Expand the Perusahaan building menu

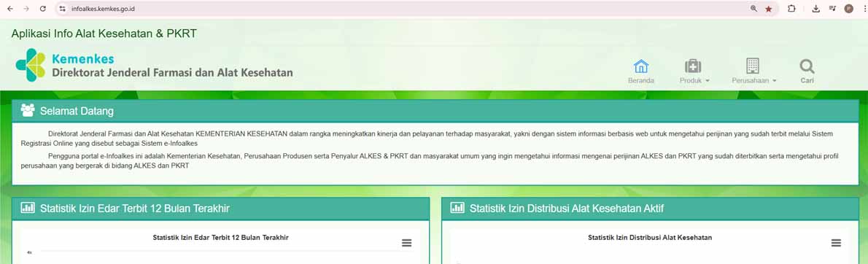753,66
